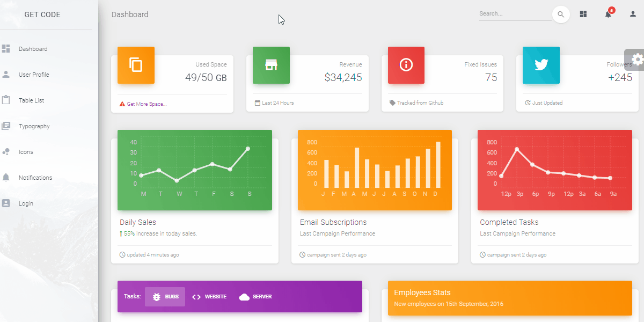
Task: Click the search magnifier button
Action: point(561,14)
